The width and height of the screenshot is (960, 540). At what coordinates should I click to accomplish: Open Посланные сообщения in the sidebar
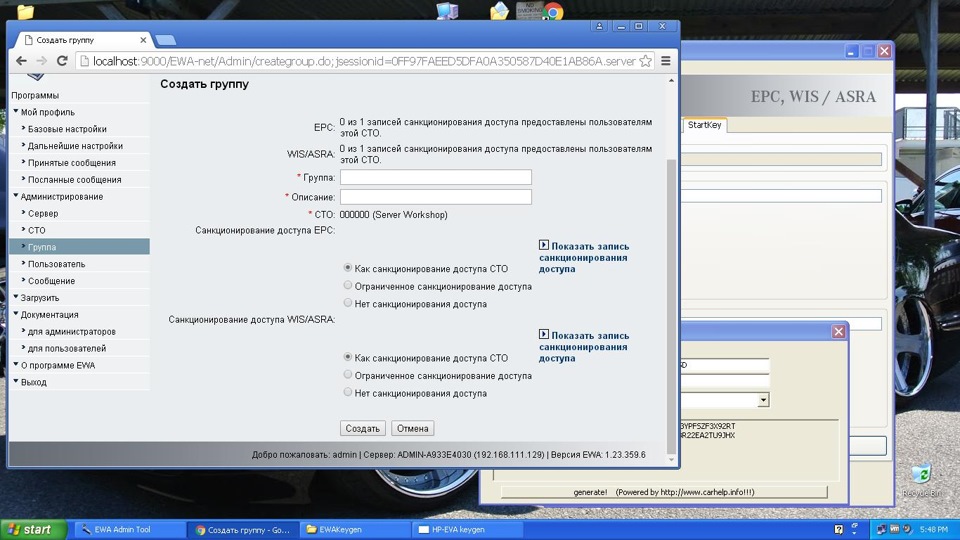click(74, 179)
